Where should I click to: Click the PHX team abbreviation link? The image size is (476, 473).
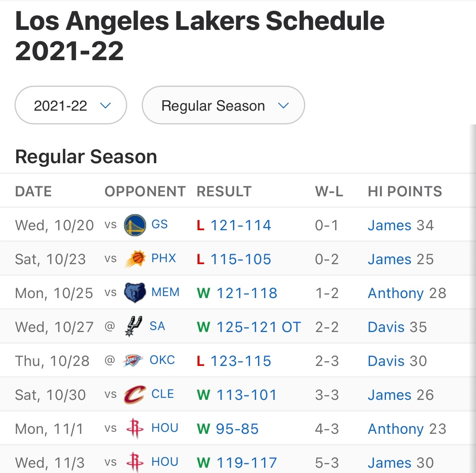(164, 259)
